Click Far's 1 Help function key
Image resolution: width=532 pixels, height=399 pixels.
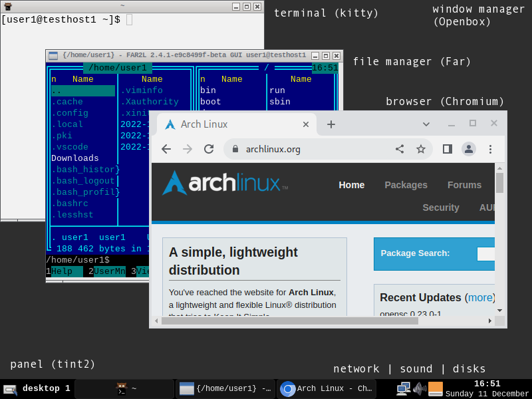click(x=65, y=271)
